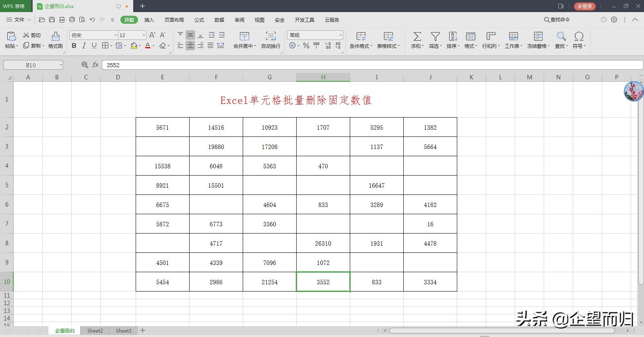Screen dimensions: 644x337
Task: Open the Symbol (符号) omega icon
Action: tap(579, 37)
